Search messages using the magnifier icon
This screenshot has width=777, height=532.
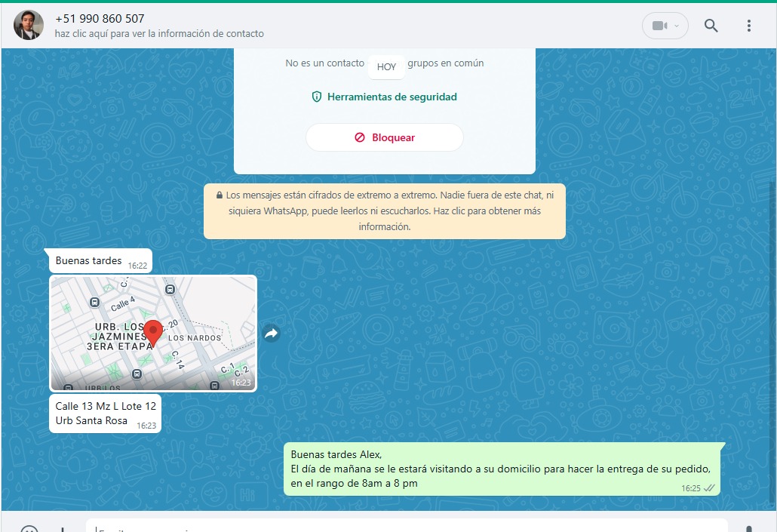(711, 26)
